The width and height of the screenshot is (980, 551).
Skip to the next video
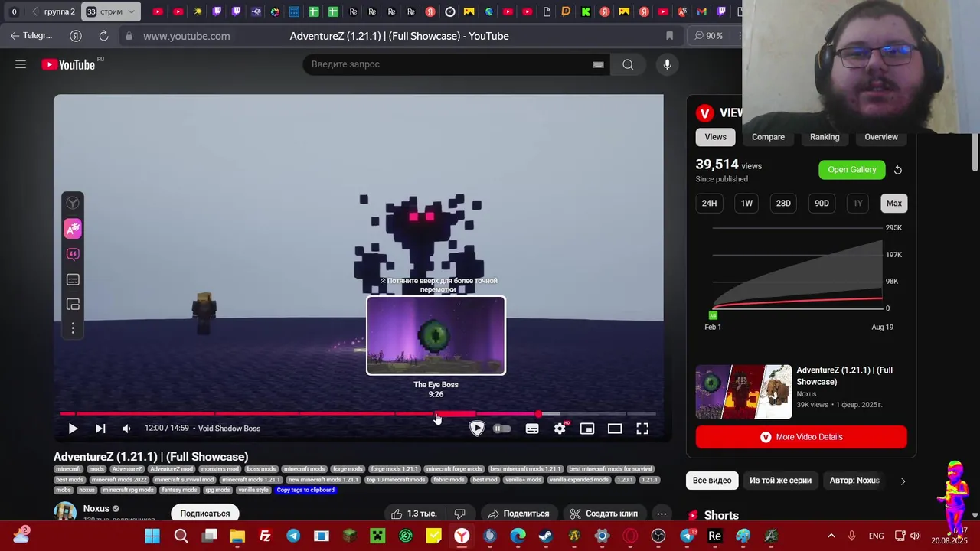coord(100,429)
